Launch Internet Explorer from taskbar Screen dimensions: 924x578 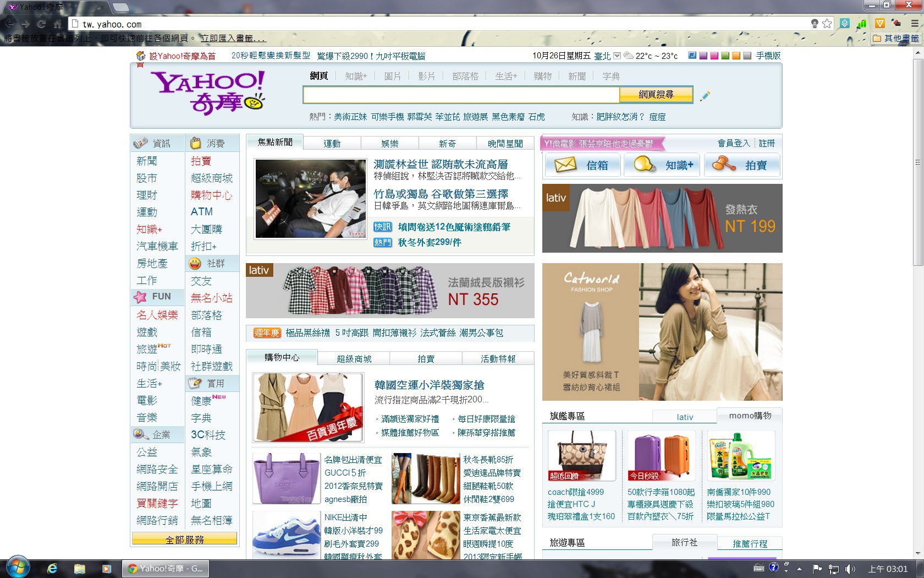pos(52,569)
